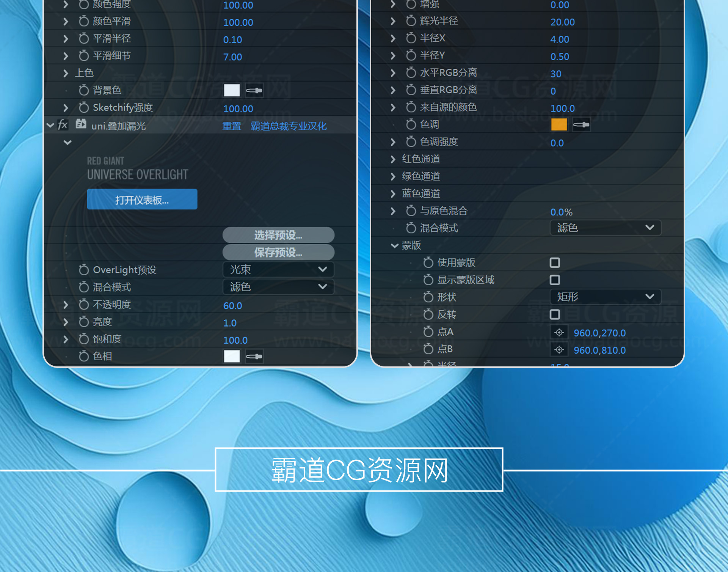Open the OverLight预设 dropdown showing 光束
Screen dimensions: 728x572
click(x=278, y=269)
